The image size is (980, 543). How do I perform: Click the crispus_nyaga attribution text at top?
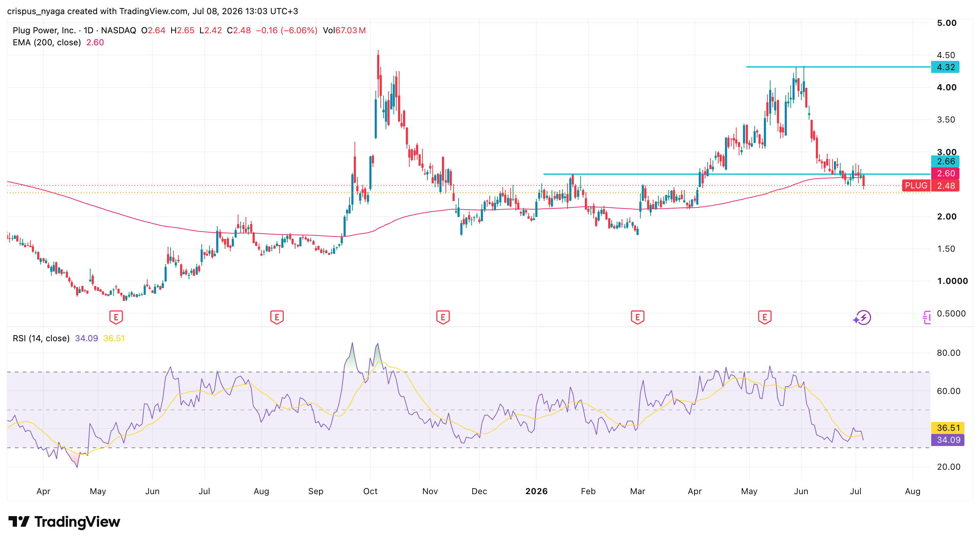point(152,11)
